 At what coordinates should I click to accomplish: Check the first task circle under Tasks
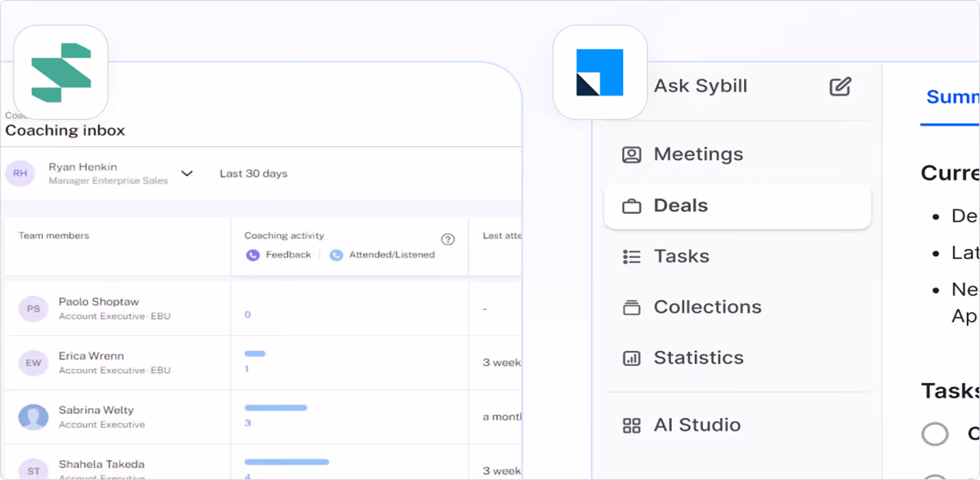[935, 434]
